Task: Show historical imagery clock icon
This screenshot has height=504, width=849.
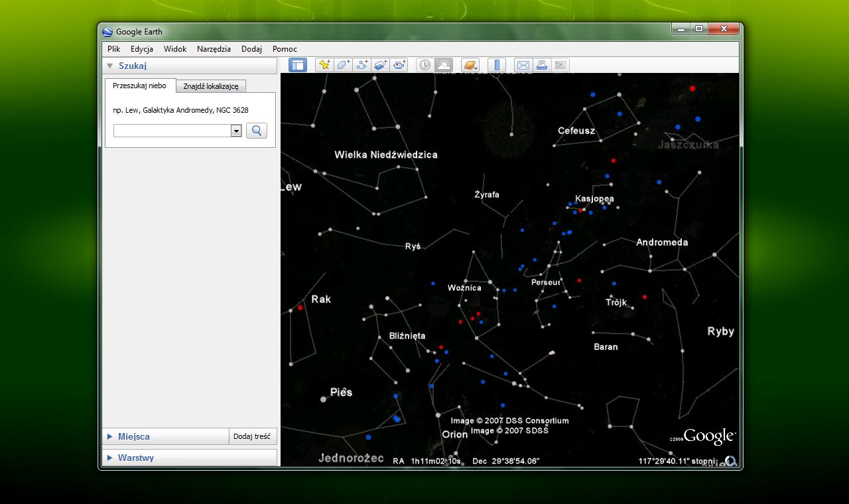Action: coord(425,65)
